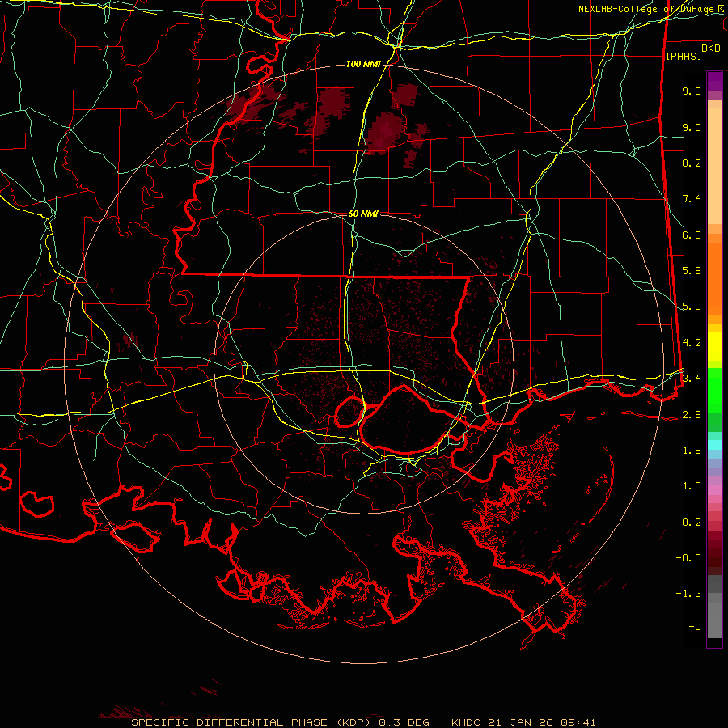Click the 4.2 scale value

[692, 343]
